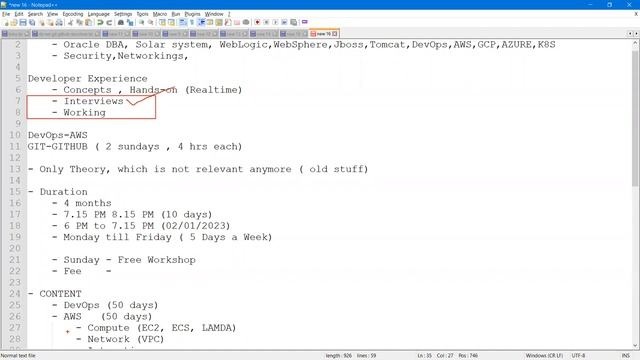
Task: Toggle INS mode in status bar
Action: coord(625,356)
